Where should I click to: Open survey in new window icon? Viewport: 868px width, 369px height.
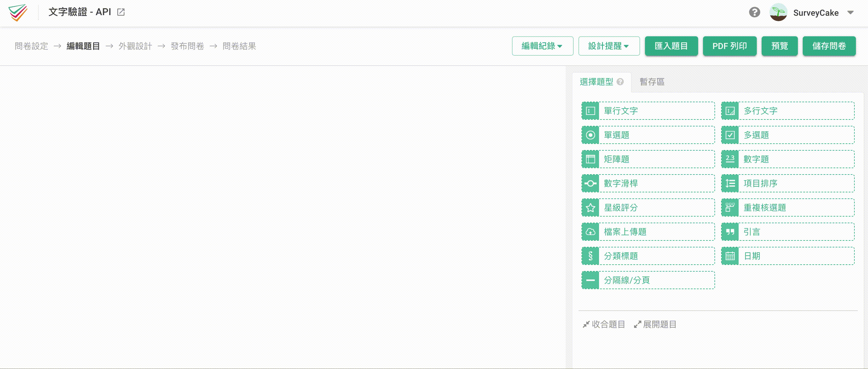(121, 12)
